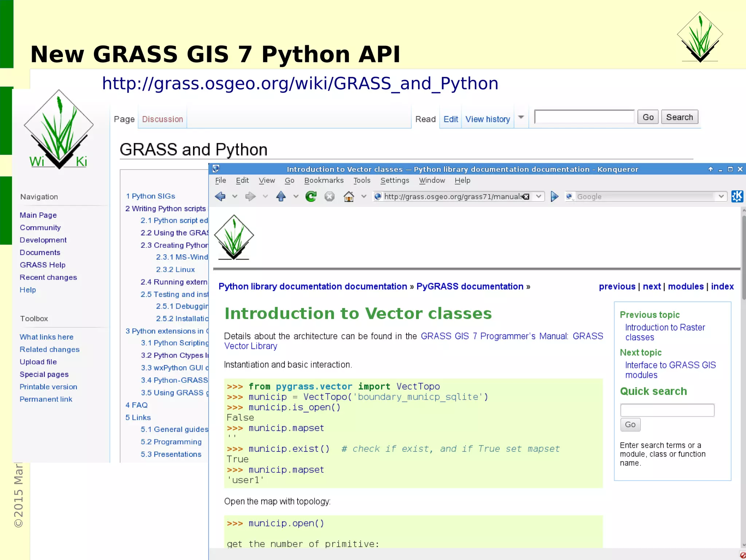Click the Forward arrow in Konqueror toolbar

pos(251,197)
